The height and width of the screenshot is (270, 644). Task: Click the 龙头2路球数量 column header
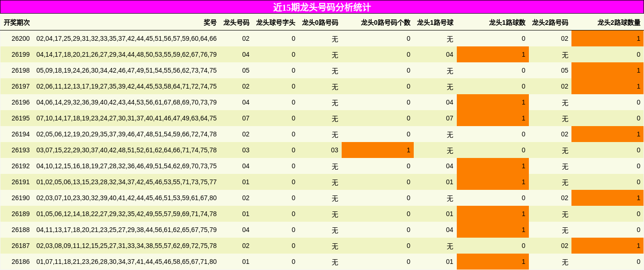pyautogui.click(x=619, y=22)
